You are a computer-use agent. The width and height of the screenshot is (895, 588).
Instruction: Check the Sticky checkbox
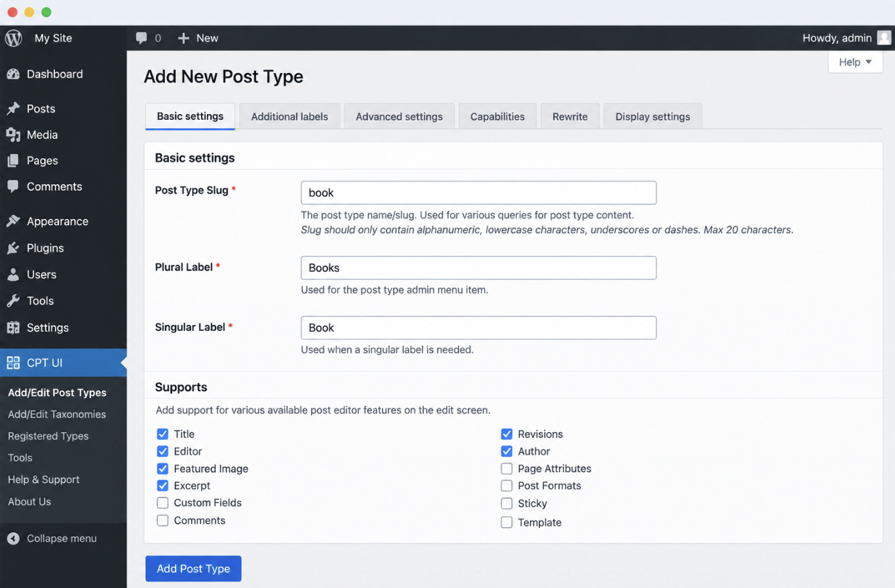pos(506,504)
